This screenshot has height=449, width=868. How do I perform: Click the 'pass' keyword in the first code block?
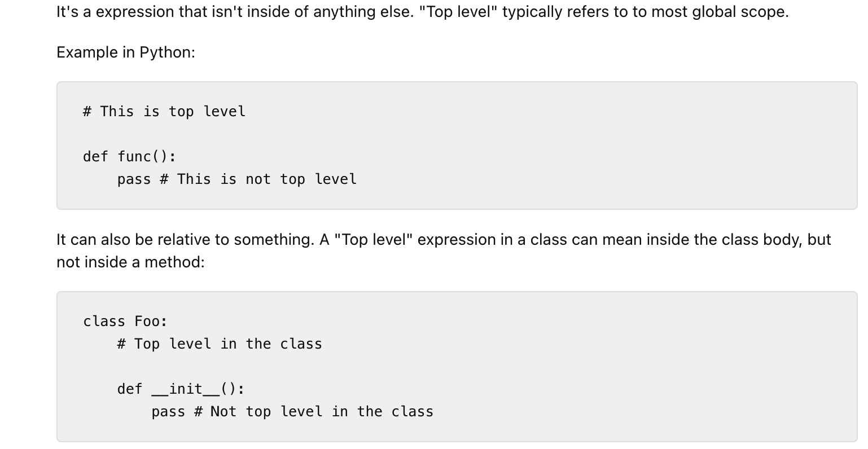134,179
